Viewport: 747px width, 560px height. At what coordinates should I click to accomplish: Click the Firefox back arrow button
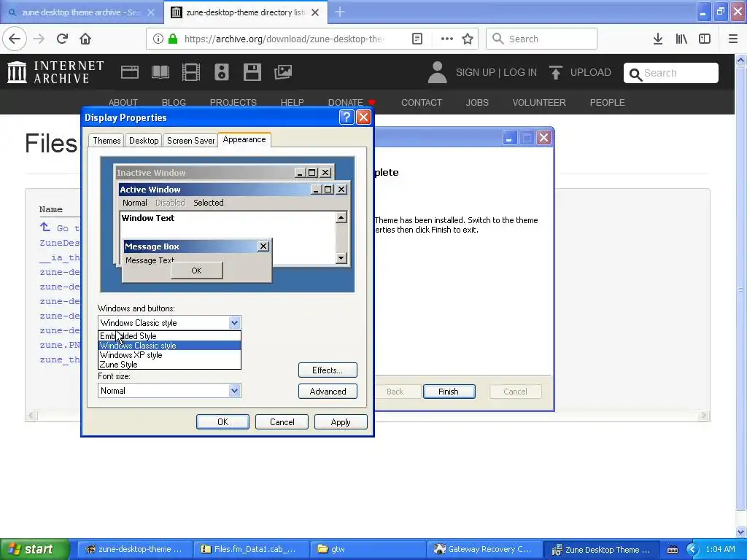pyautogui.click(x=15, y=39)
